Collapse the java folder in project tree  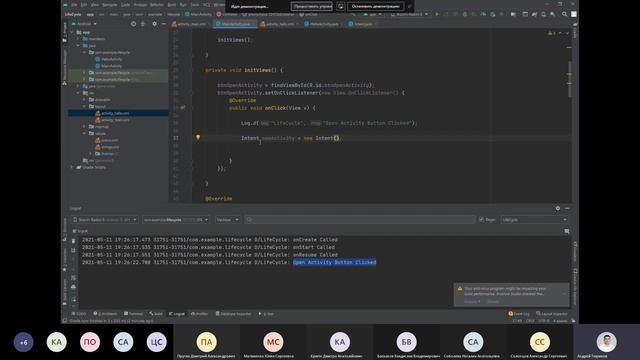[78, 45]
